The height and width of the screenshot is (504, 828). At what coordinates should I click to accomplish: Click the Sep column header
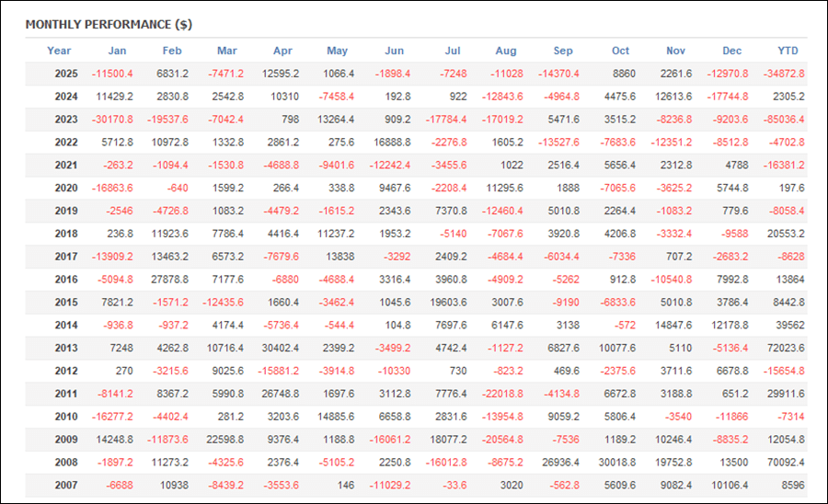pos(563,51)
